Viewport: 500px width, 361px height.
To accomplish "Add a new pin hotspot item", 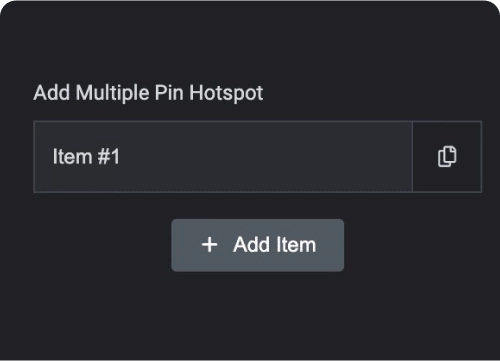I will tap(258, 245).
